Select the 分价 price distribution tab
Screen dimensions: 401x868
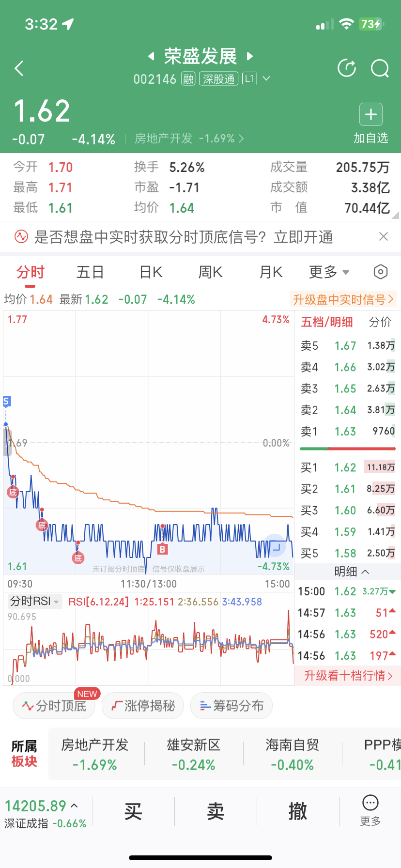[x=380, y=322]
